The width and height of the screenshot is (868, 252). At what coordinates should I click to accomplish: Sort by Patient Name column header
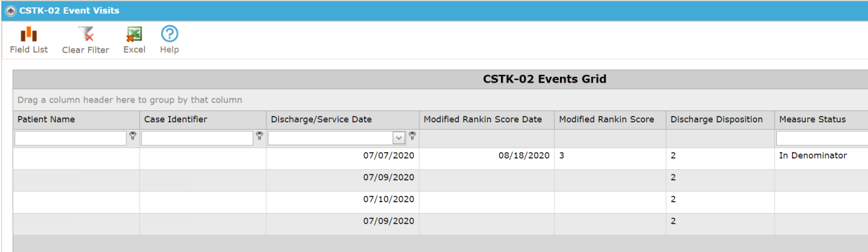77,120
